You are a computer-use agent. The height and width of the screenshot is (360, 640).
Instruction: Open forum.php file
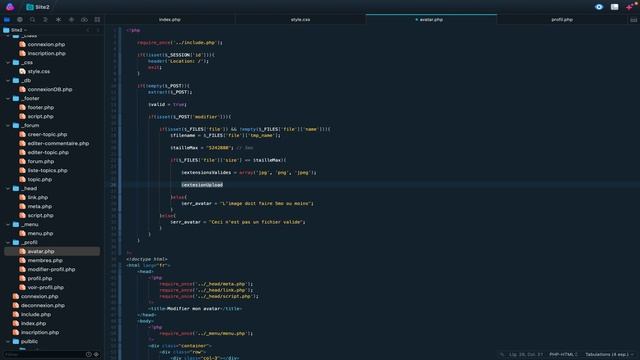pyautogui.click(x=37, y=161)
